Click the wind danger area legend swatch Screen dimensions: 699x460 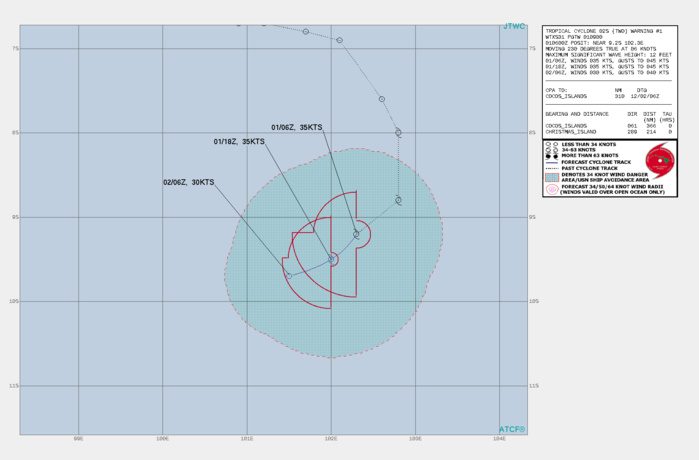pos(551,177)
